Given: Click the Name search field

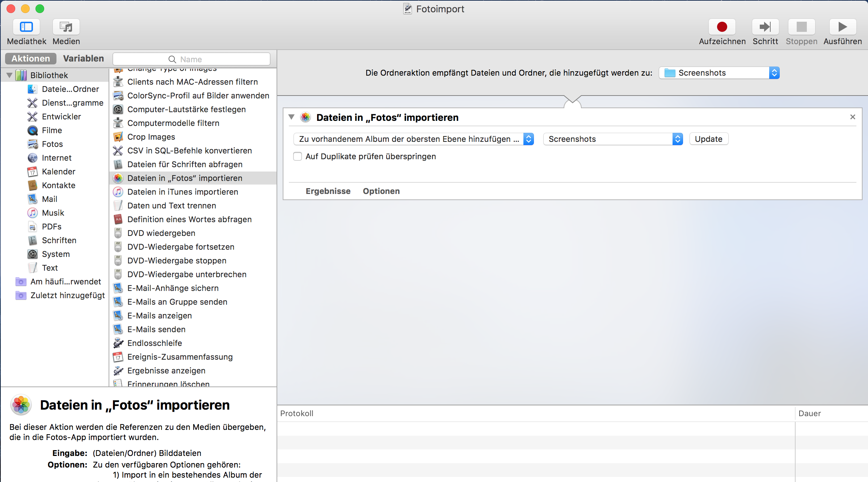Looking at the screenshot, I should point(191,59).
